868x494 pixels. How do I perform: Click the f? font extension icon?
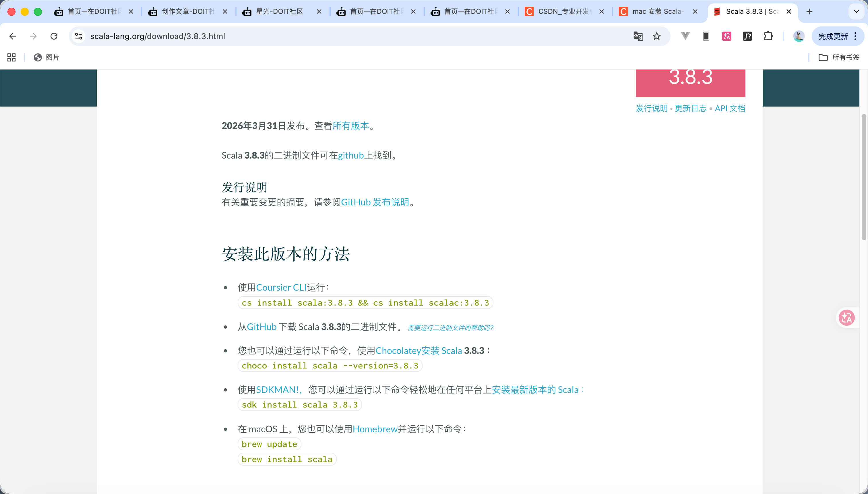coord(747,36)
